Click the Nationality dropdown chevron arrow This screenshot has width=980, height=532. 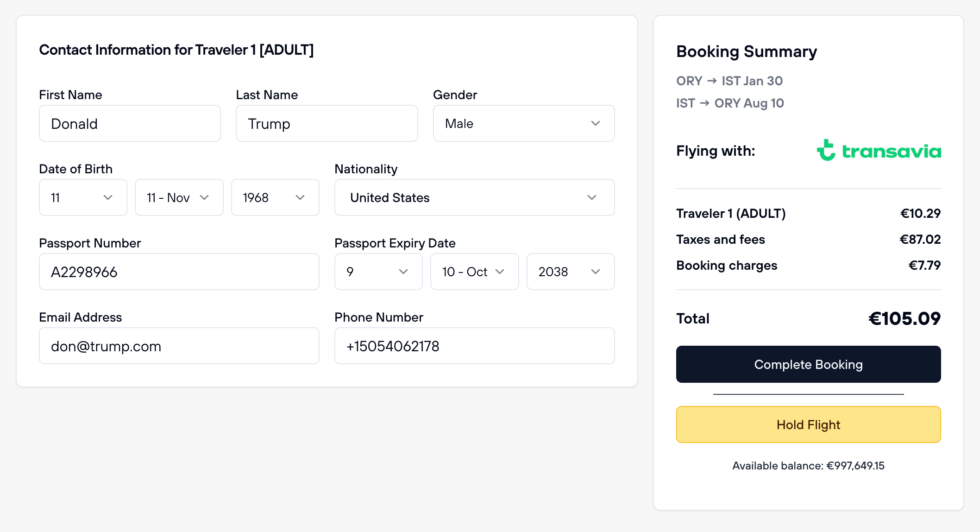click(x=592, y=197)
